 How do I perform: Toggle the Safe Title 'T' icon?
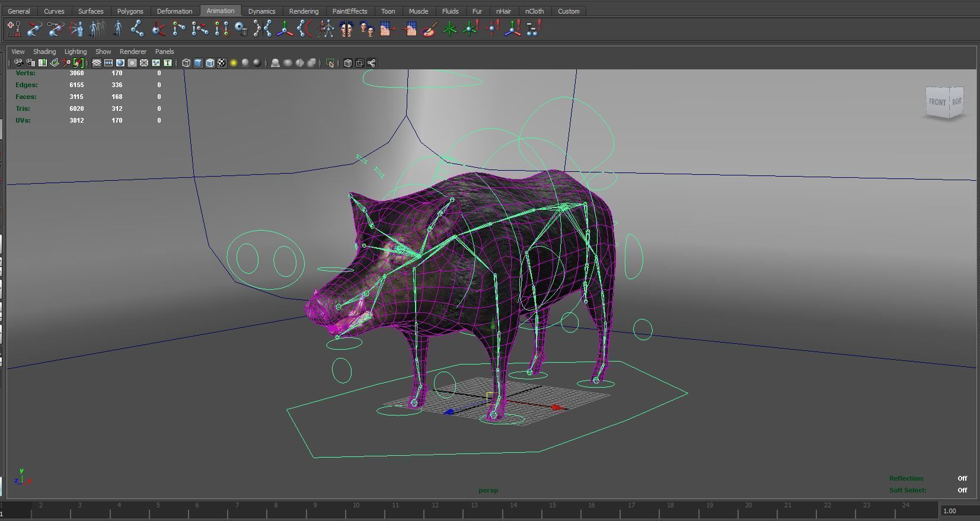pyautogui.click(x=168, y=63)
